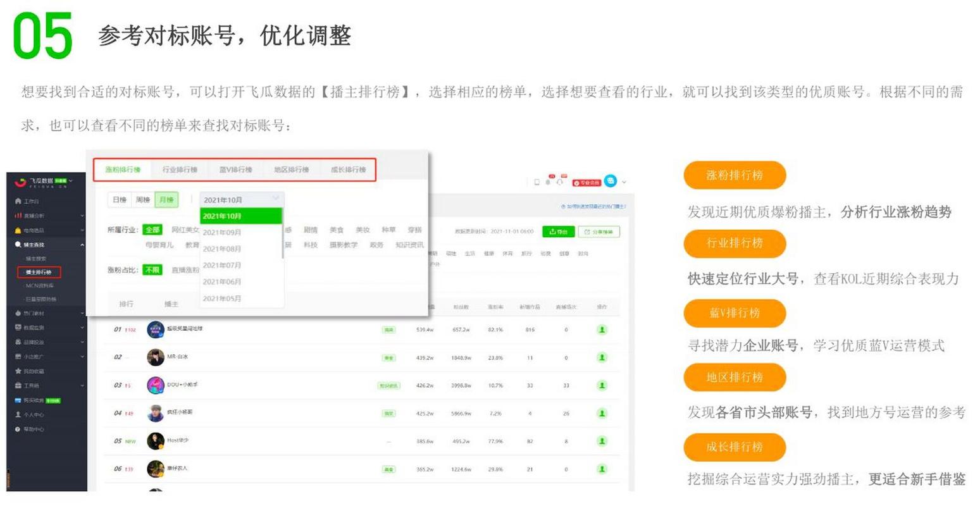Click the green 导出 export button
Image resolution: width=980 pixels, height=506 pixels.
[x=557, y=231]
